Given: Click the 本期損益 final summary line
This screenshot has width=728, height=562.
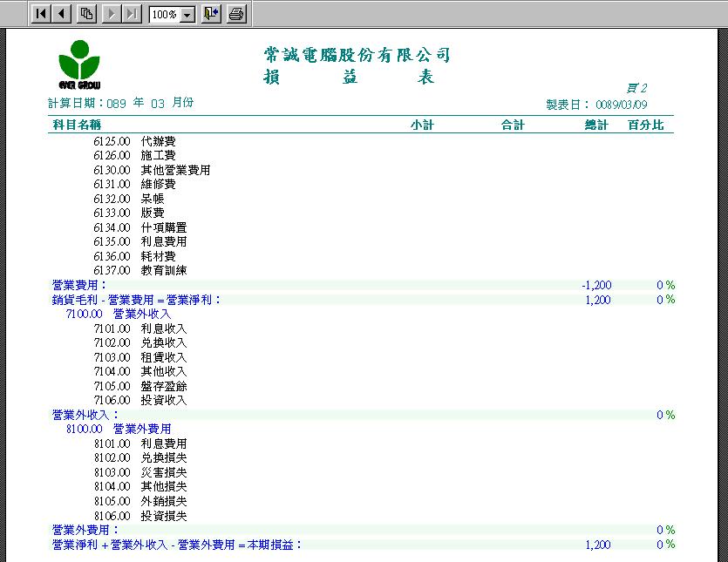Looking at the screenshot, I should click(177, 545).
